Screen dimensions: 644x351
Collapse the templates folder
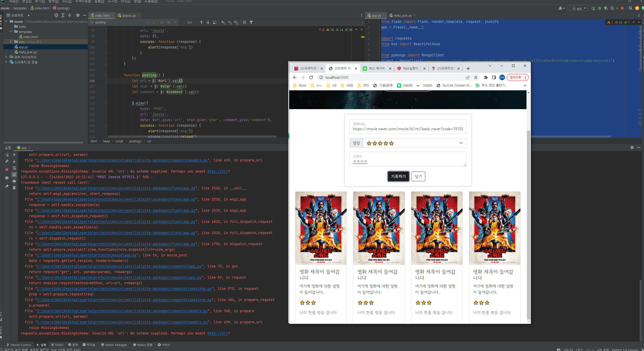point(11,32)
